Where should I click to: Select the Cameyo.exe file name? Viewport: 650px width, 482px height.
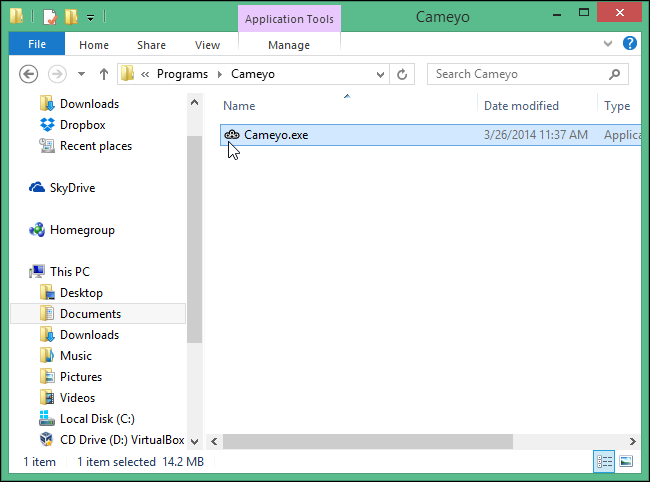276,135
